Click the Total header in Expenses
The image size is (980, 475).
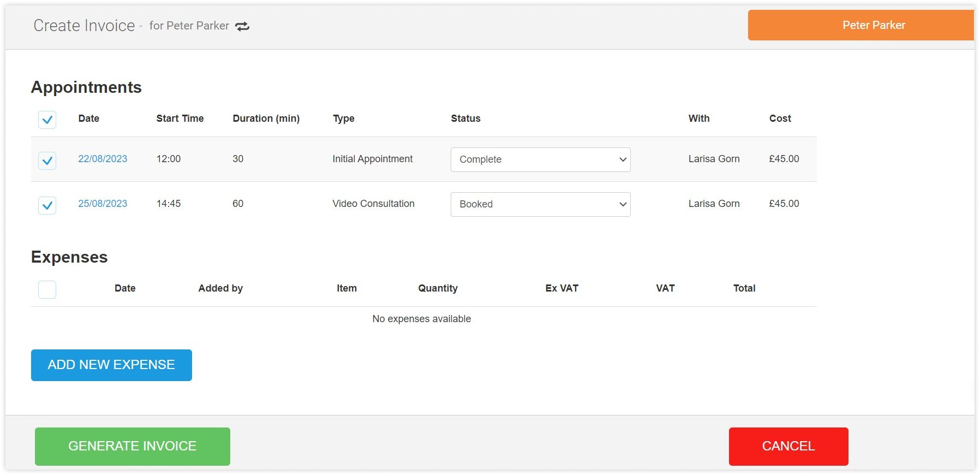click(x=744, y=288)
